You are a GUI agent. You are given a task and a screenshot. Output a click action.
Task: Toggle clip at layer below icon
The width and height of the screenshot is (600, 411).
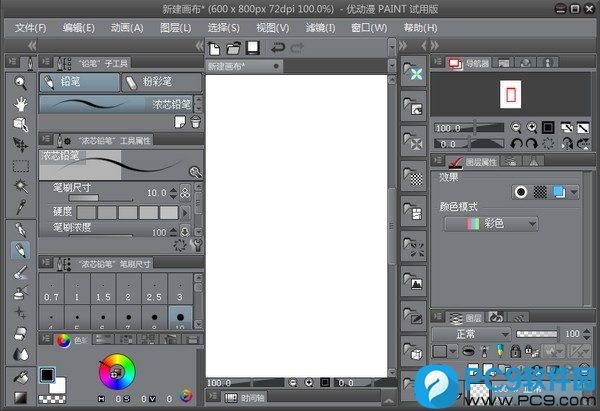pyautogui.click(x=468, y=351)
